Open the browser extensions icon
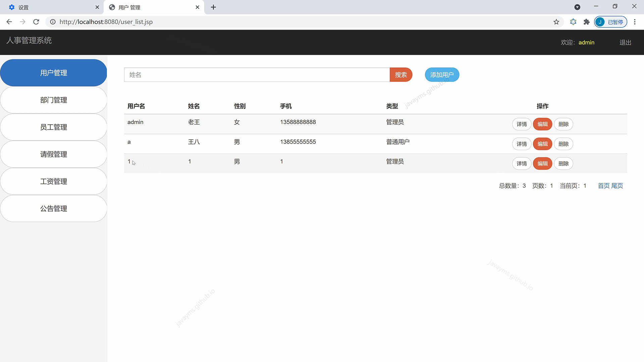 [586, 22]
